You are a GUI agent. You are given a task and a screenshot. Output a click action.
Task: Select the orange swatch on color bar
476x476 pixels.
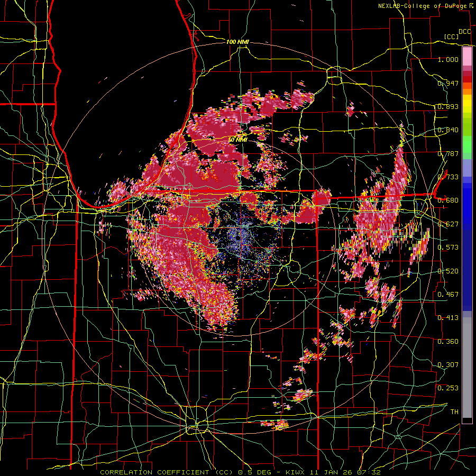(467, 91)
